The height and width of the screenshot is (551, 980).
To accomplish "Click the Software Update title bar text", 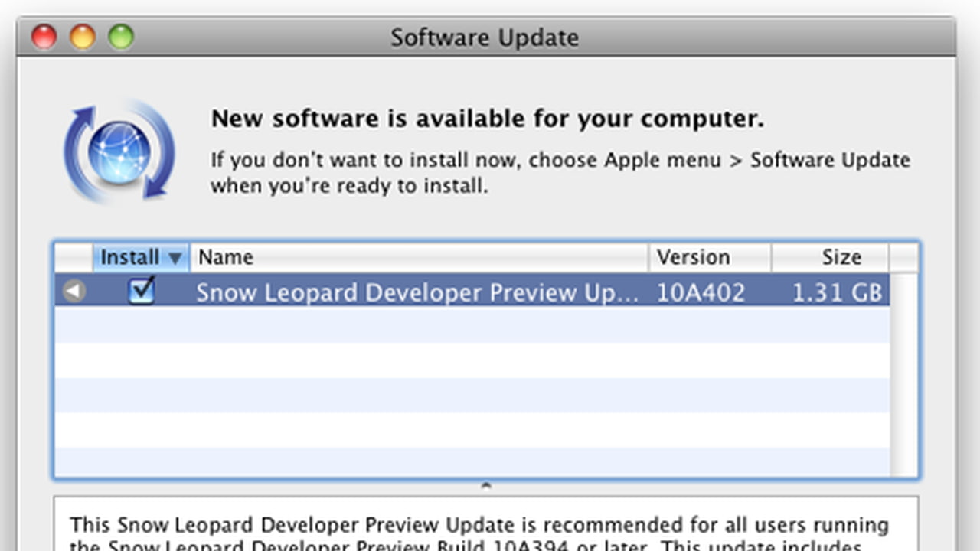I will pos(485,37).
